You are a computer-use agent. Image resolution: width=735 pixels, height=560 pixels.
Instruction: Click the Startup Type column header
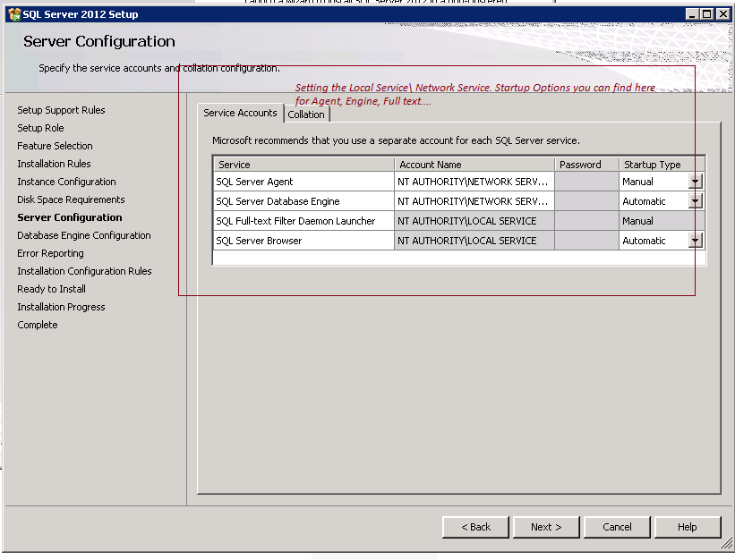click(662, 165)
